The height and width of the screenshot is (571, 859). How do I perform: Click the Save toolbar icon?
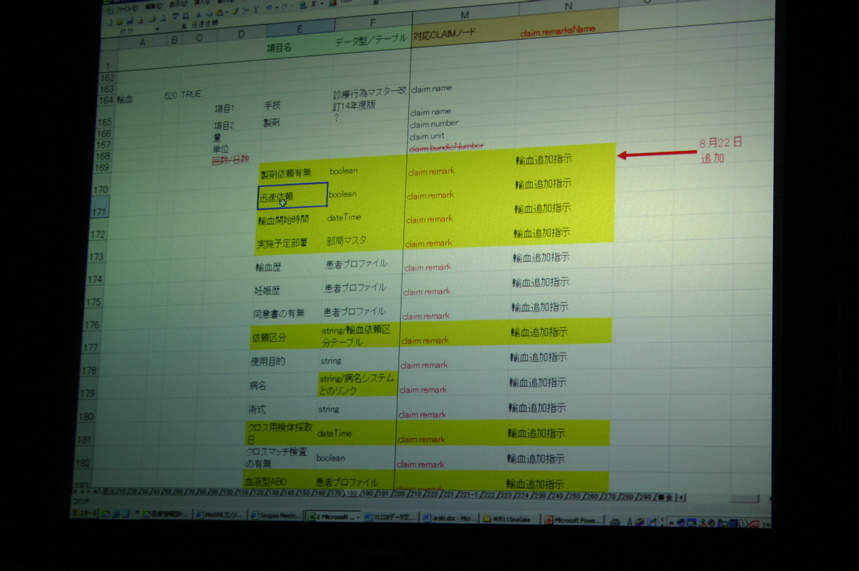[130, 21]
